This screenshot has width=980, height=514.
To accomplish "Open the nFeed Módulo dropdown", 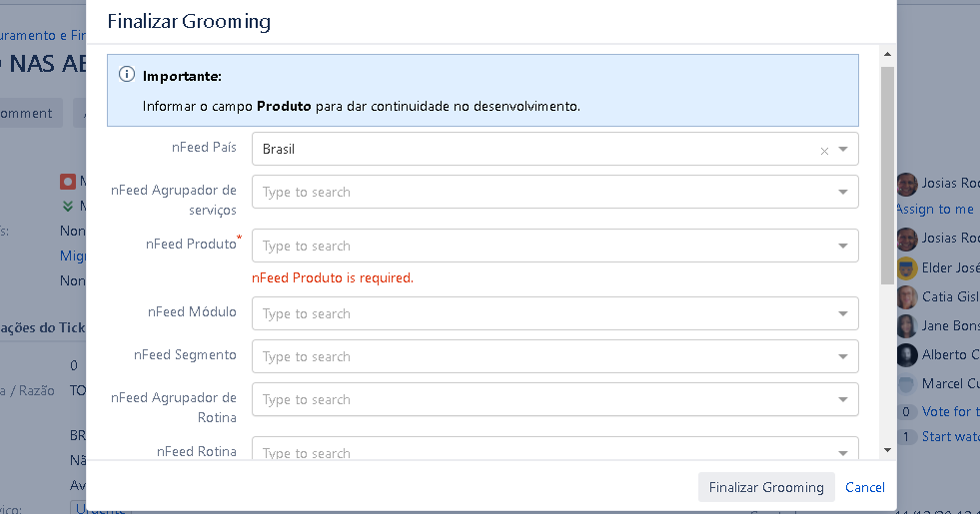I will [844, 313].
